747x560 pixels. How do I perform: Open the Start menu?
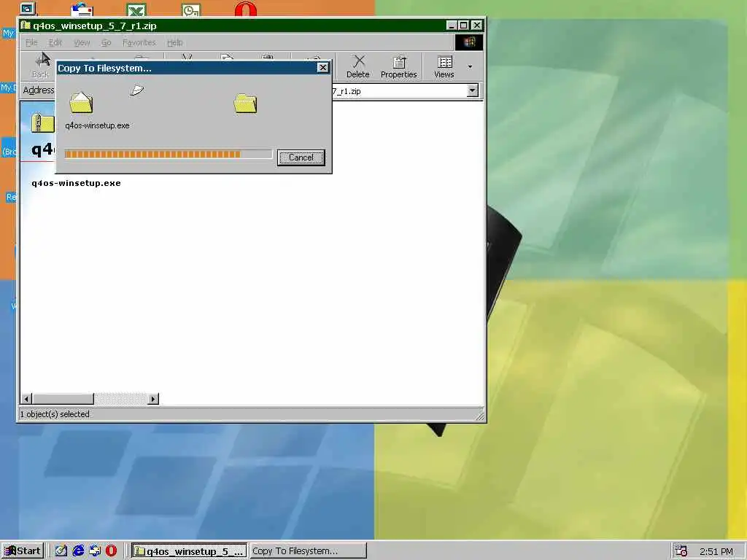23,551
